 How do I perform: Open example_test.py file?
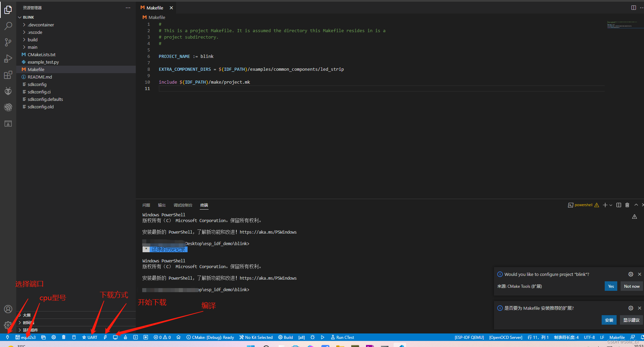(43, 62)
